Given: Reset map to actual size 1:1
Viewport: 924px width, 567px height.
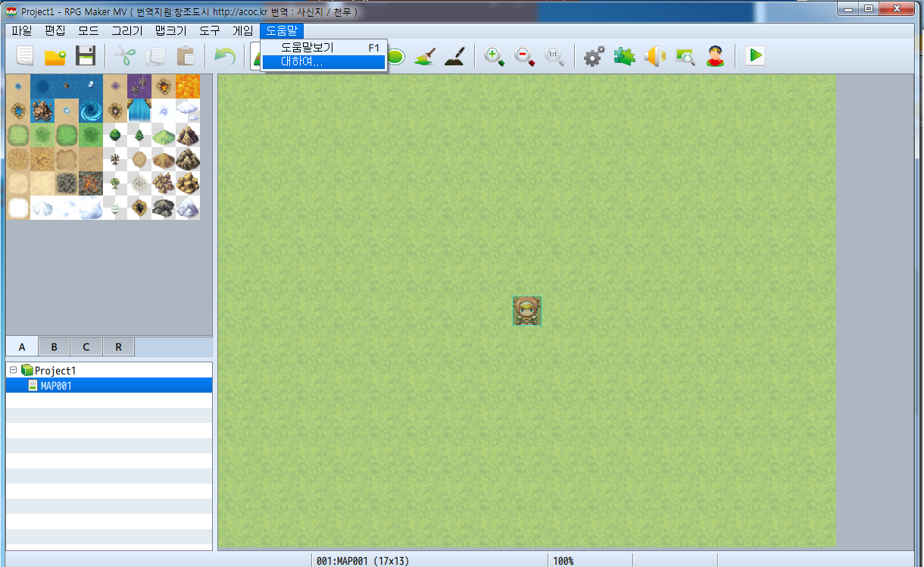Looking at the screenshot, I should click(x=554, y=56).
